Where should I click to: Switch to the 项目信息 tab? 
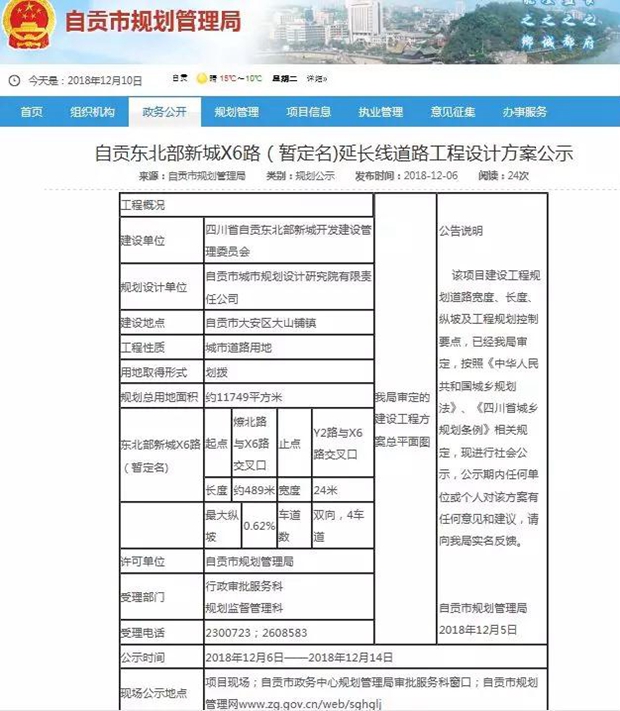(x=308, y=112)
